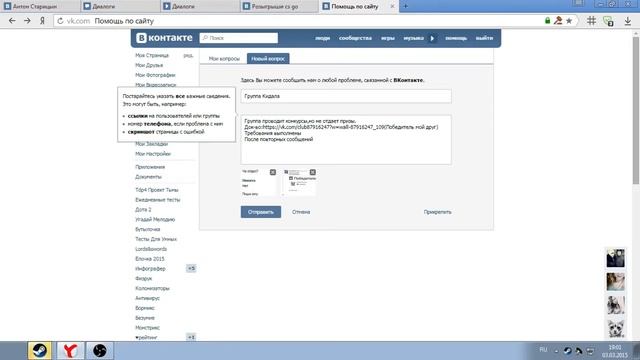
Task: Open Steam from the taskbar
Action: (40, 351)
